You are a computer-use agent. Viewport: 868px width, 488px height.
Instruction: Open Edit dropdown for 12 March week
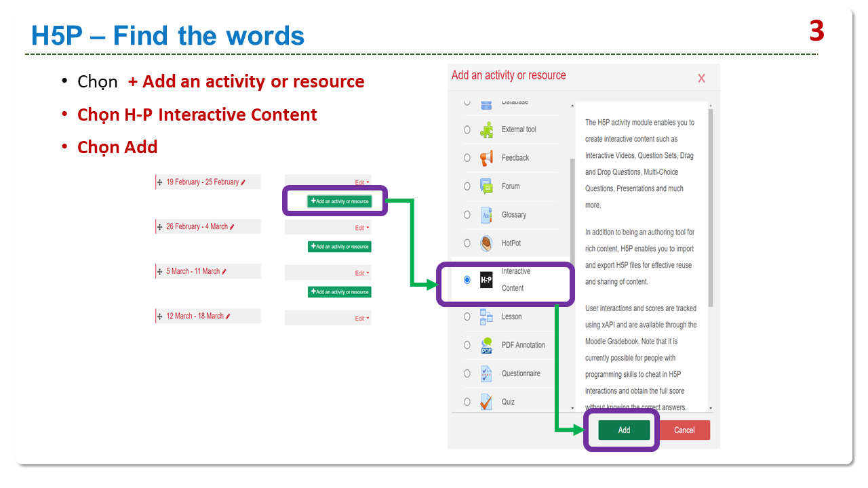(362, 319)
